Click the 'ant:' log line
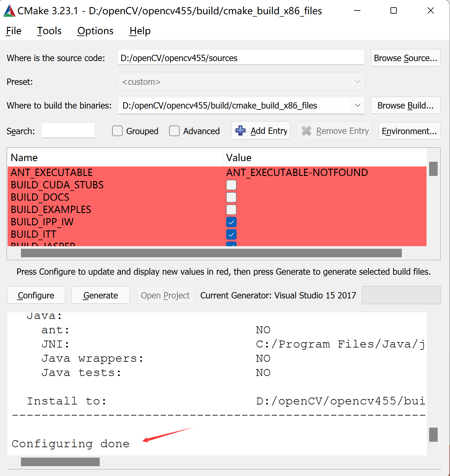This screenshot has height=476, width=450. (x=55, y=330)
